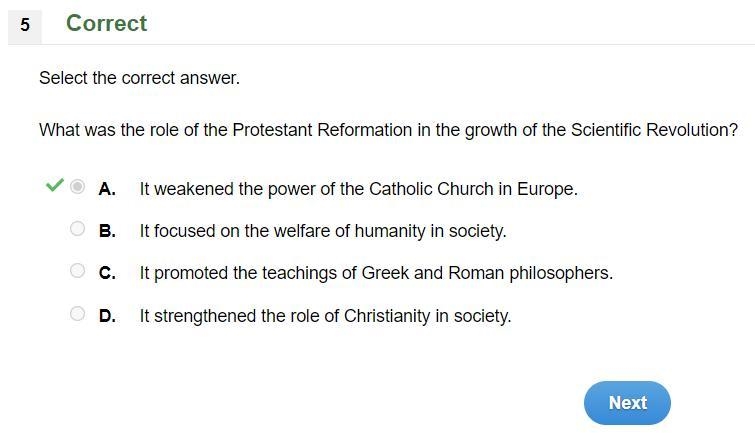755x433 pixels.
Task: Click 'Select the correct answer.' instruction
Action: [139, 78]
